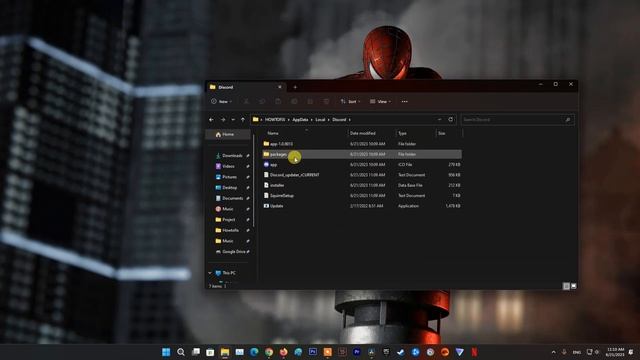This screenshot has height=360, width=640.
Task: Switch to details view layout
Action: click(x=566, y=286)
